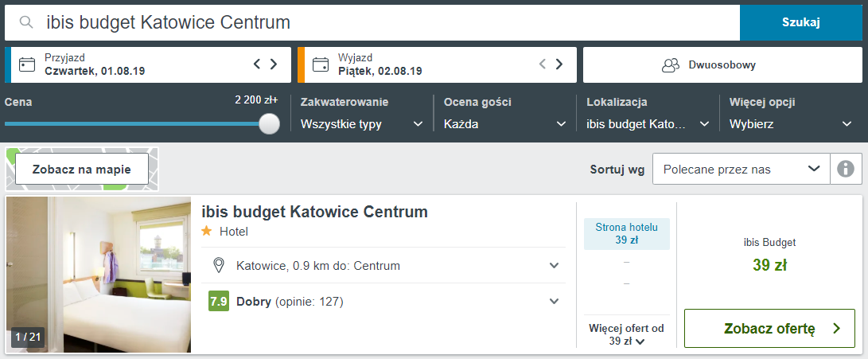The width and height of the screenshot is (868, 359).
Task: Click check-in calendar icon
Action: 27,64
